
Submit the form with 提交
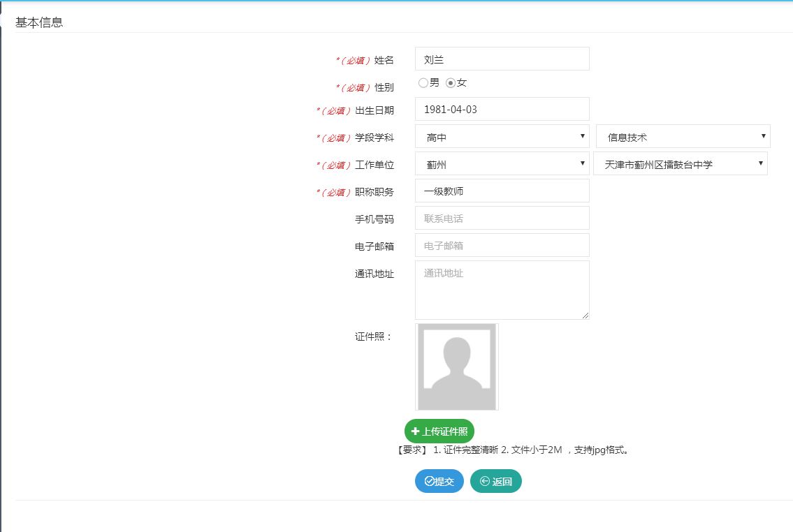tap(439, 481)
